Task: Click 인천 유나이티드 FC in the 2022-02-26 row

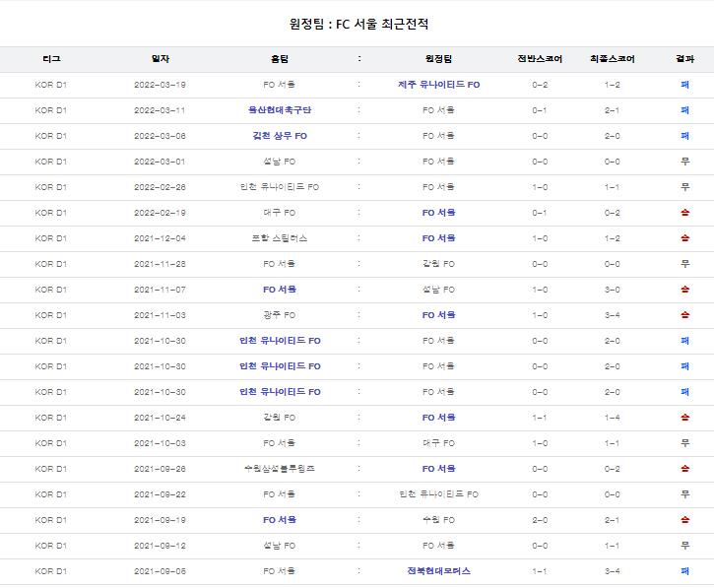Action: pos(280,187)
